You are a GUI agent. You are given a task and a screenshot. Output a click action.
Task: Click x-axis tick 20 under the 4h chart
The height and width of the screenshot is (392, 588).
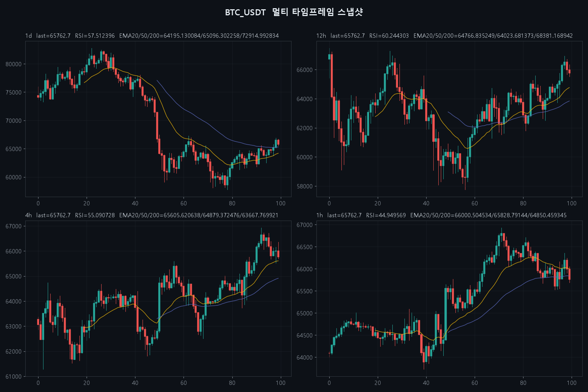(x=87, y=383)
